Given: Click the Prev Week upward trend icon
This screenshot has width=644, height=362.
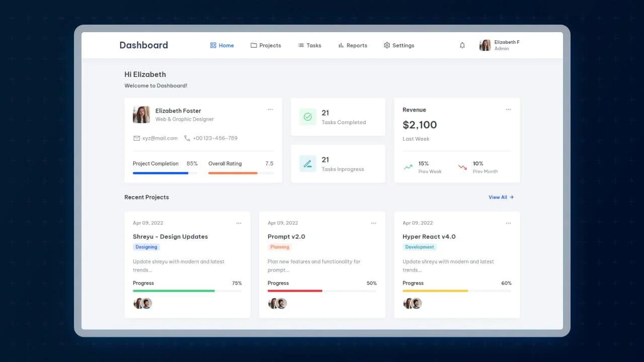Looking at the screenshot, I should click(409, 167).
